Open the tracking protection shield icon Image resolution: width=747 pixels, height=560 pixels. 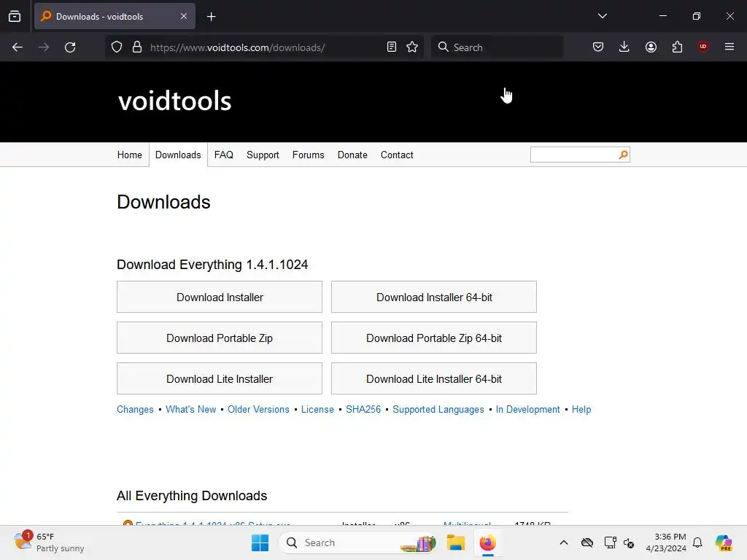pos(117,47)
